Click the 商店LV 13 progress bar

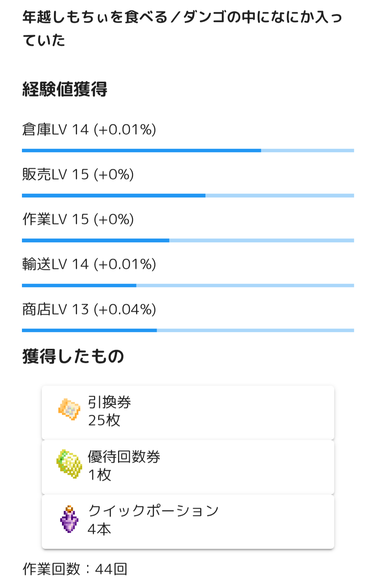(x=188, y=331)
